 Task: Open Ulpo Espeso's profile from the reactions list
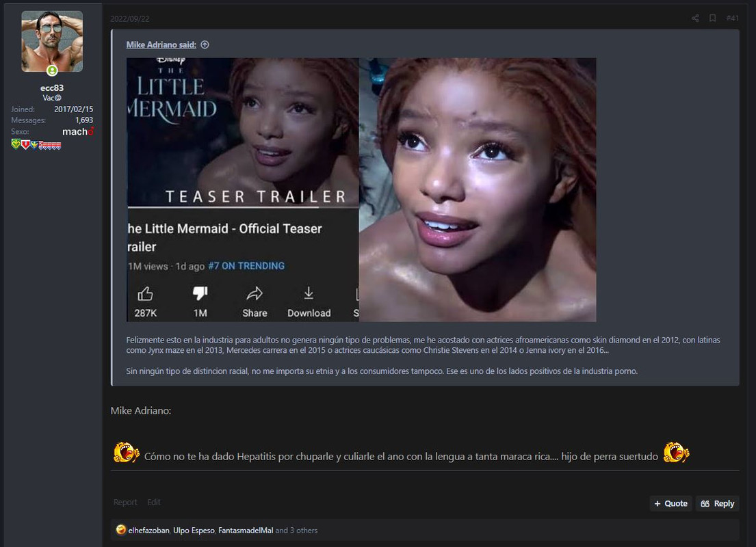click(194, 530)
